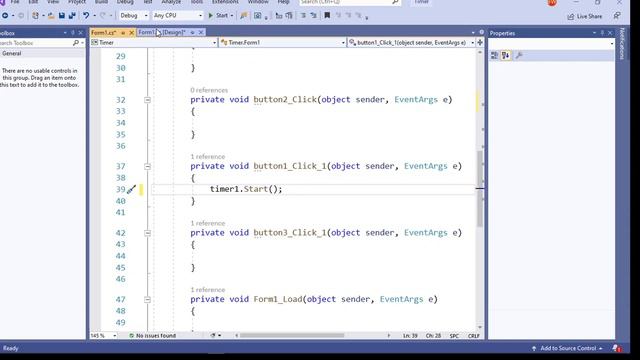This screenshot has width=640, height=360.
Task: Click the Open File folder icon
Action: pos(51,16)
